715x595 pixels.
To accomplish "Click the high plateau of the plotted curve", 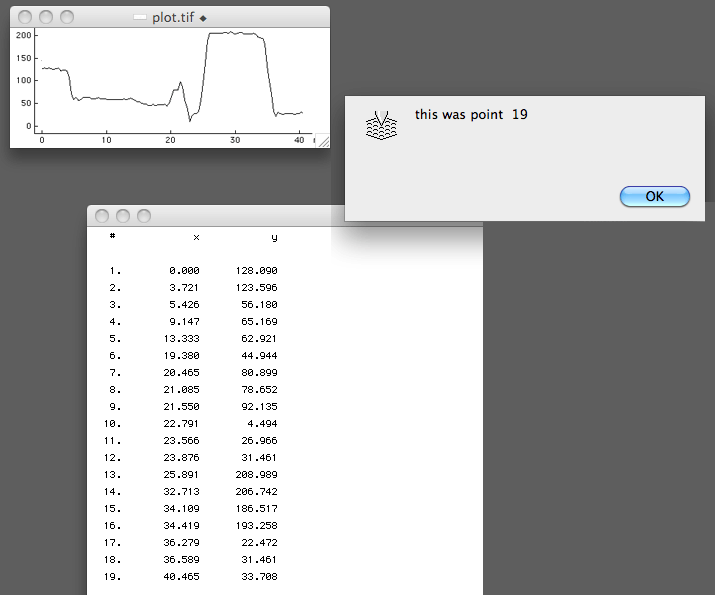I will (235, 33).
